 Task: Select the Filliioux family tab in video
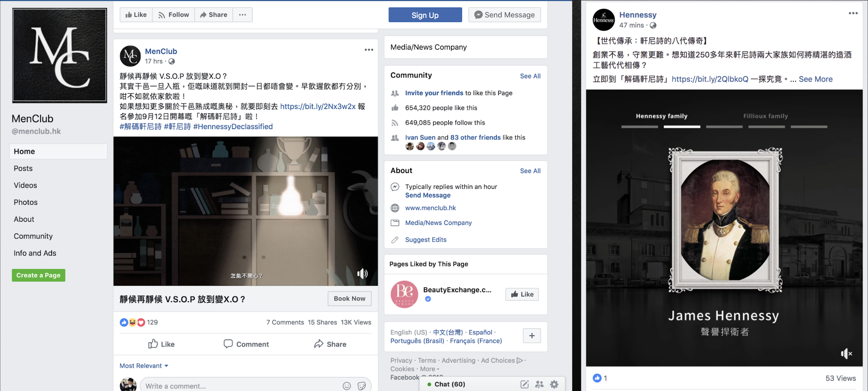766,116
